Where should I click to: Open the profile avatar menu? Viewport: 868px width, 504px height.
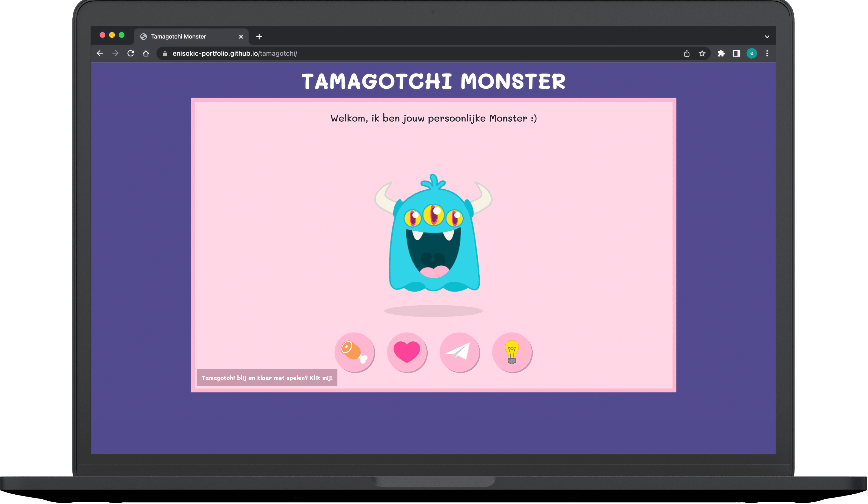tap(752, 53)
